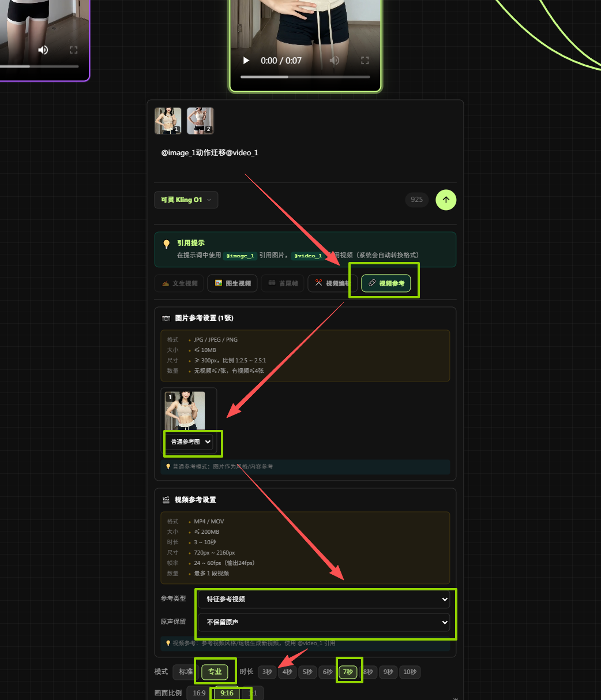Switch to the 视频编辑 tab
This screenshot has width=601, height=700.
pos(332,283)
